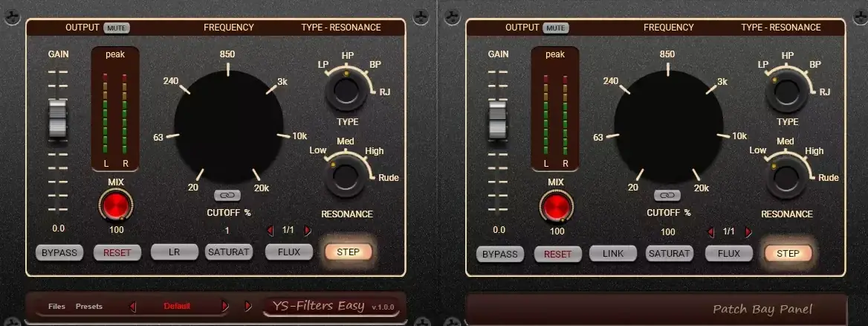Open the Files menu
Image resolution: width=868 pixels, height=326 pixels.
[56, 306]
